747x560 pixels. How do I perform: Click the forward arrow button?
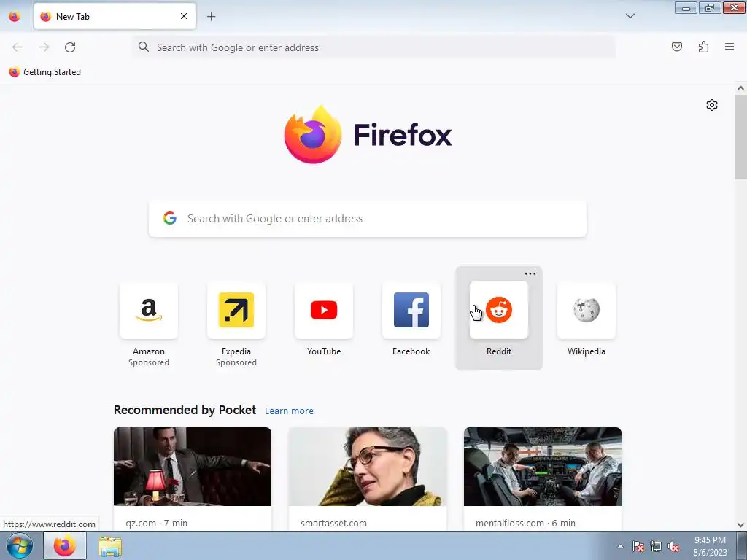pyautogui.click(x=44, y=47)
